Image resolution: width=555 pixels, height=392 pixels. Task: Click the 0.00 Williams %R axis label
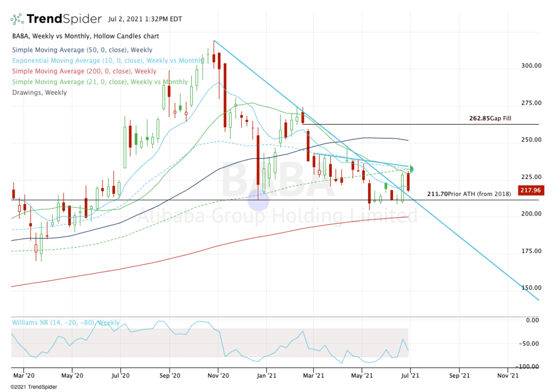coord(533,320)
